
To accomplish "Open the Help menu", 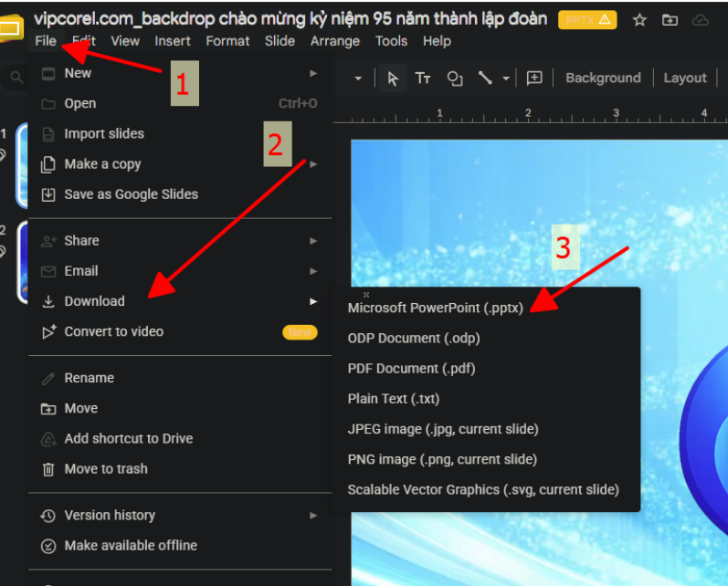I will tap(437, 41).
